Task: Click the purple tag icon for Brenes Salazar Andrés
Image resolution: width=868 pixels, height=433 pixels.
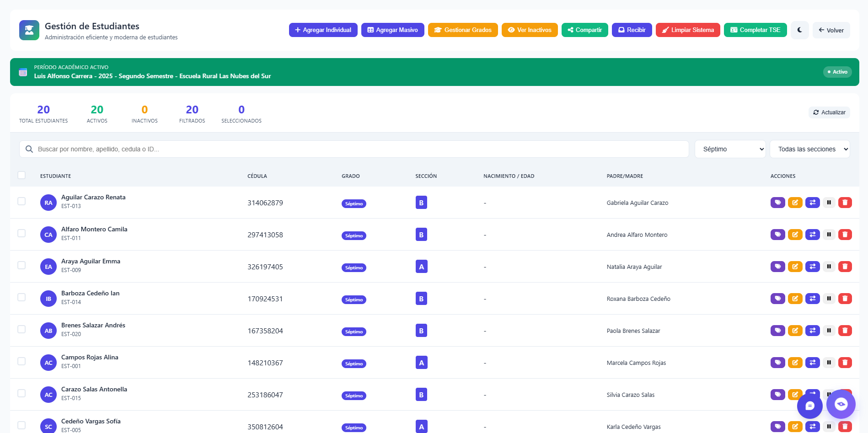Action: pyautogui.click(x=777, y=331)
